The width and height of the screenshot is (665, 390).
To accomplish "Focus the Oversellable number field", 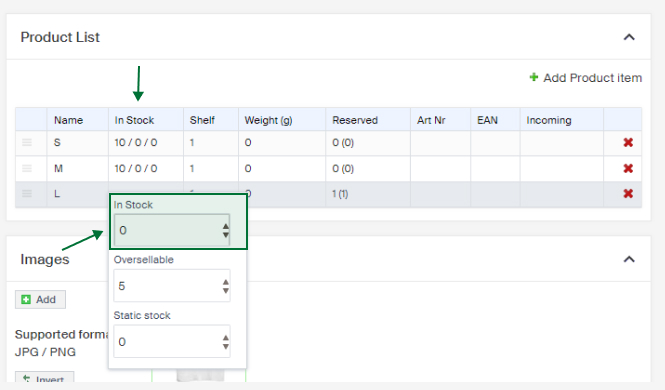I will pos(172,286).
